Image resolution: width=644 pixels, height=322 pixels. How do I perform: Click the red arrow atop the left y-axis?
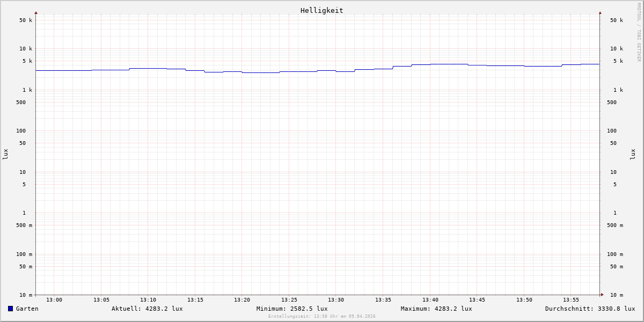click(x=36, y=12)
